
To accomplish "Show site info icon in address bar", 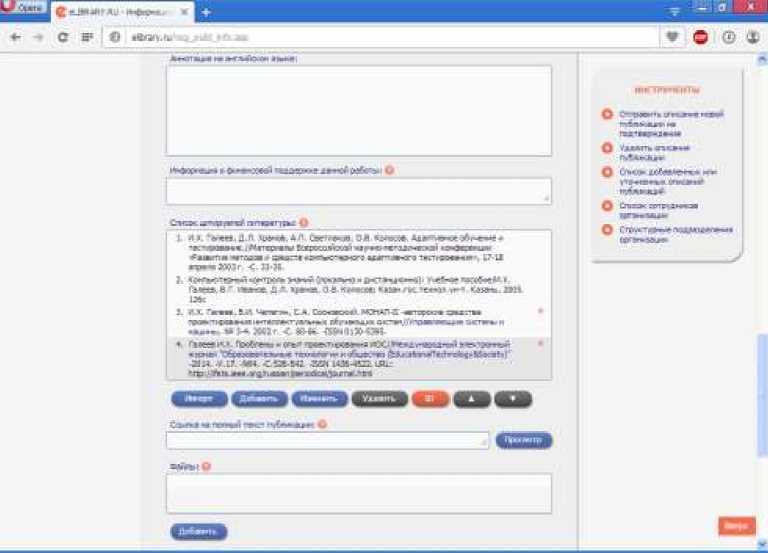I will tap(115, 37).
